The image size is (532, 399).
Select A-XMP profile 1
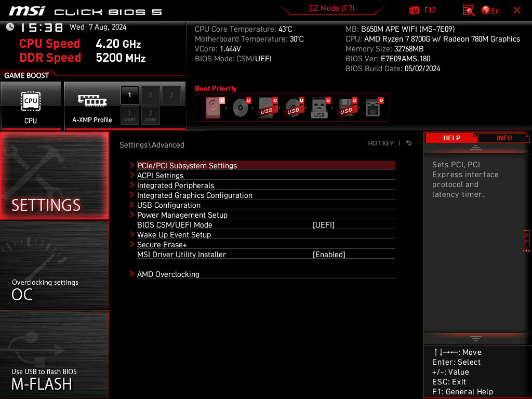click(129, 95)
